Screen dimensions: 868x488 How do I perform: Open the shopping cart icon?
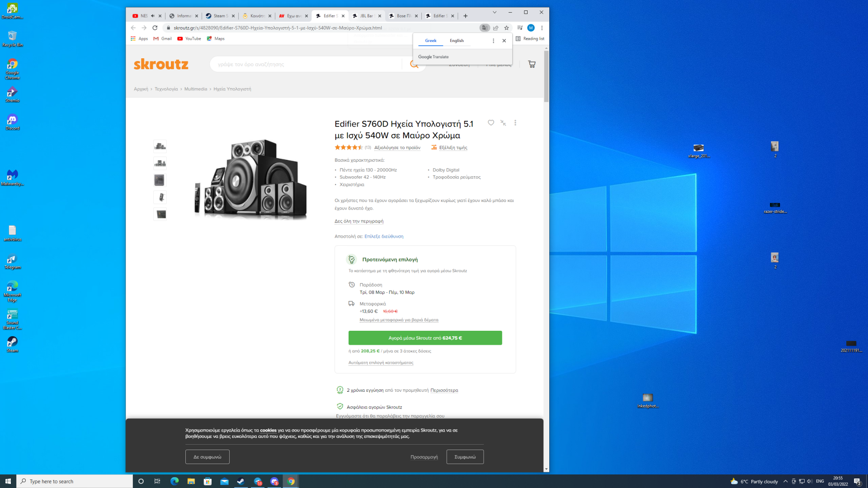coord(532,65)
